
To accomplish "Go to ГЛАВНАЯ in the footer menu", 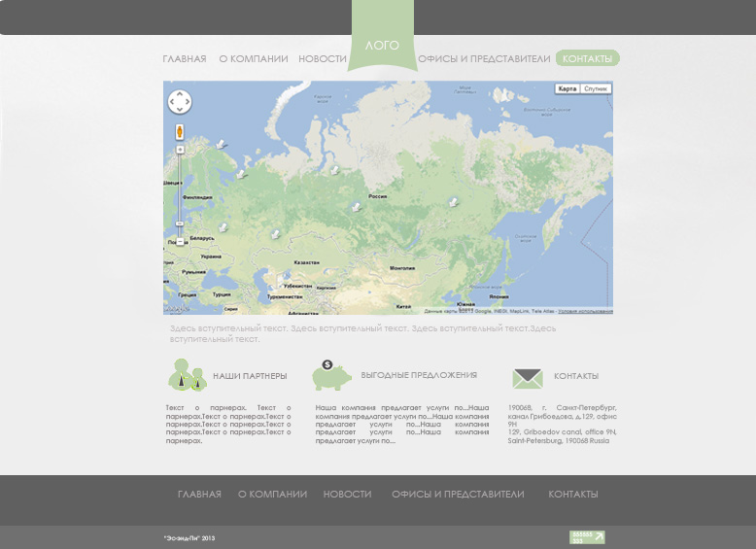I will point(199,494).
